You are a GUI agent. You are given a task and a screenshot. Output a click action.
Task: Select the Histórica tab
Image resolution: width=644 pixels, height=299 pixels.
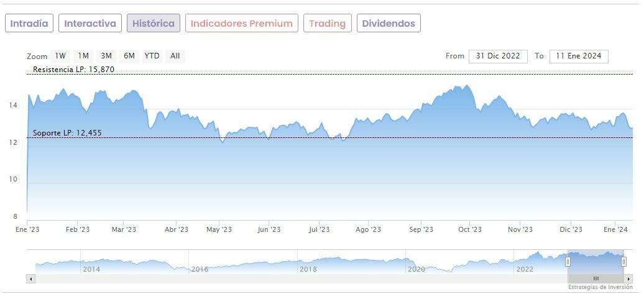[154, 24]
